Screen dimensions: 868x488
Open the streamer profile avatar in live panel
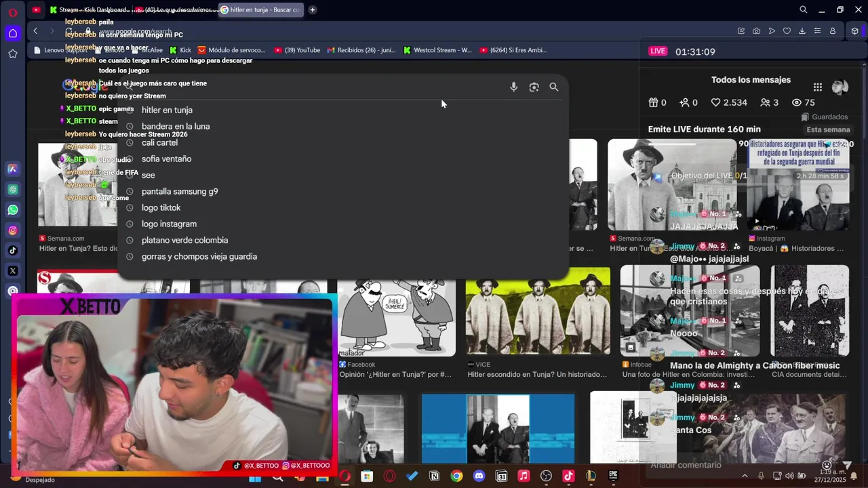click(840, 87)
